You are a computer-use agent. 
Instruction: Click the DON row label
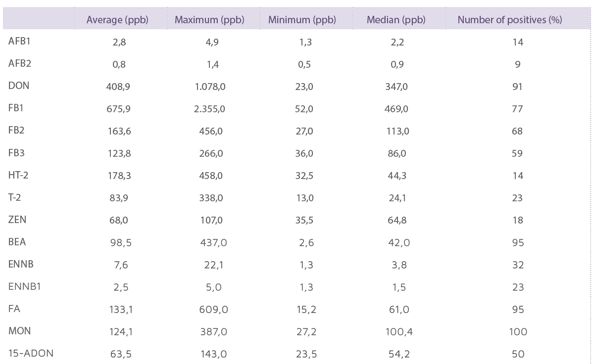click(19, 86)
